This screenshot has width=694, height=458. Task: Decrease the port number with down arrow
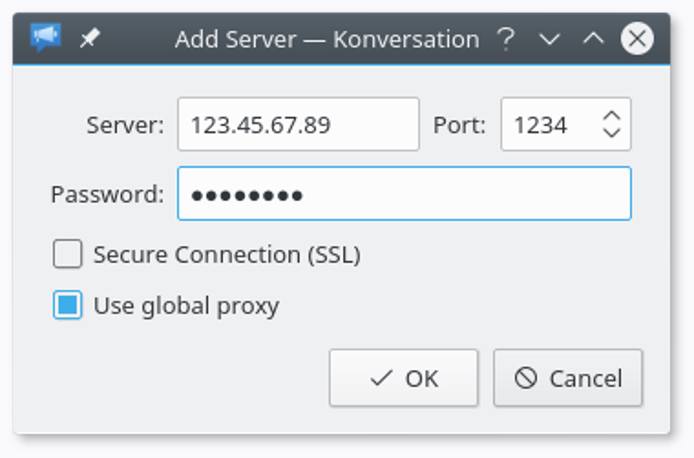pyautogui.click(x=612, y=134)
